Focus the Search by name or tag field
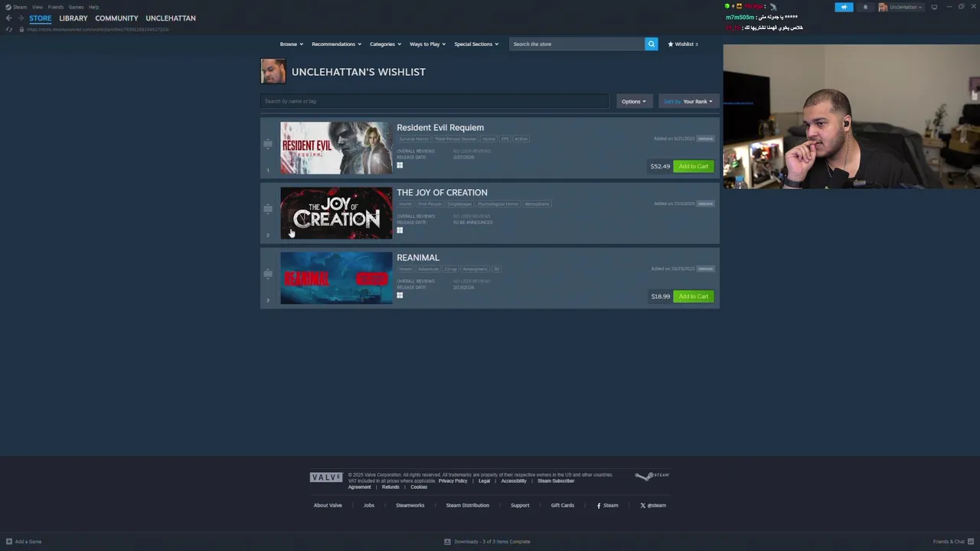 click(435, 101)
